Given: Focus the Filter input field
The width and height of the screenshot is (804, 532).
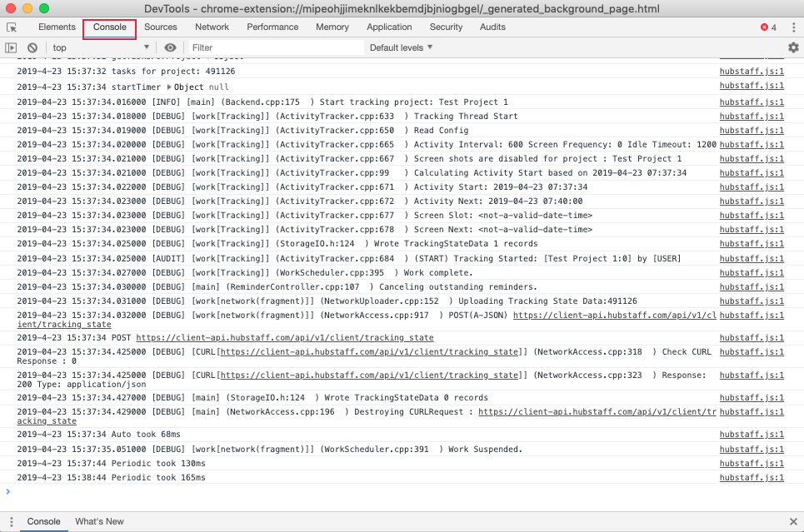Looking at the screenshot, I should 277,47.
